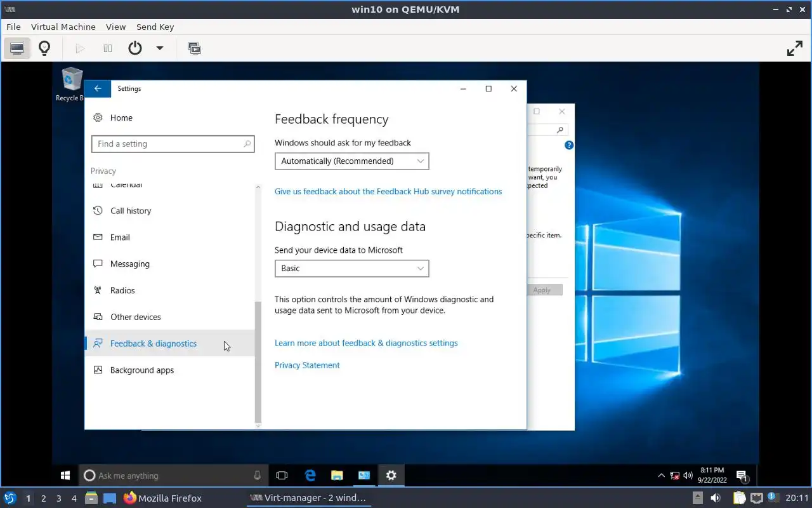Show hidden tray icons chevron
The height and width of the screenshot is (508, 812).
click(661, 475)
